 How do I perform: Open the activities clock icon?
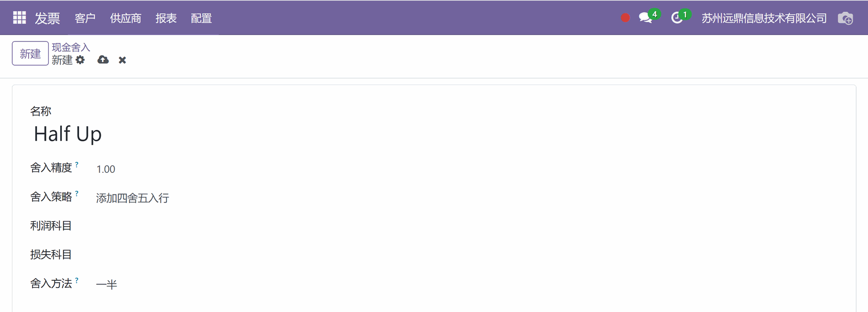point(677,18)
